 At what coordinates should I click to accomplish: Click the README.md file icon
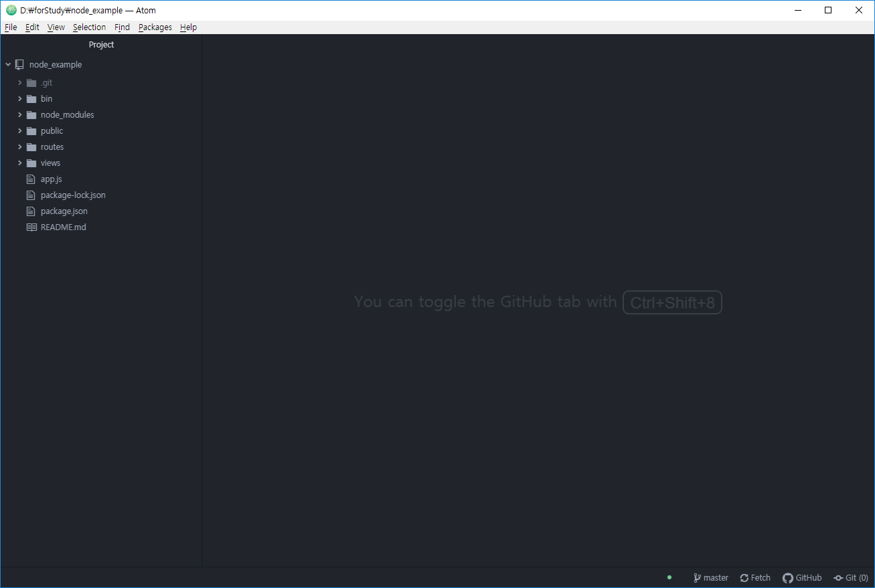click(31, 227)
